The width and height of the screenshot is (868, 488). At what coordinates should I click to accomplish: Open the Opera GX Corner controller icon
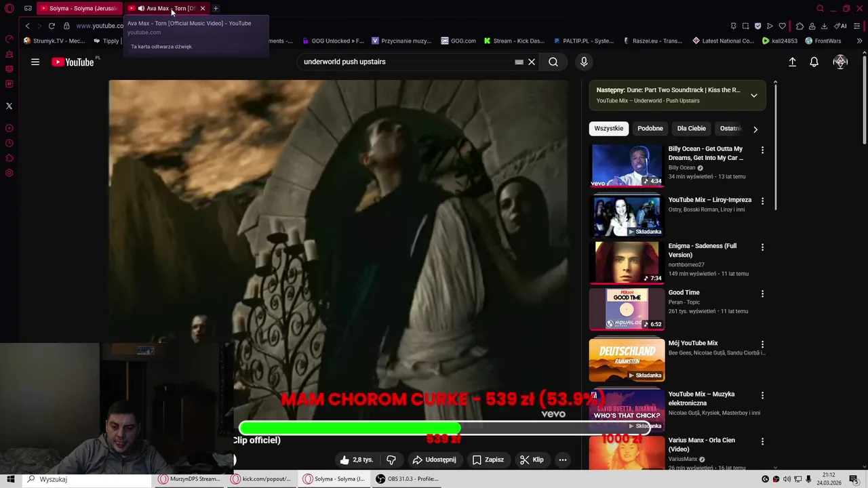point(28,8)
